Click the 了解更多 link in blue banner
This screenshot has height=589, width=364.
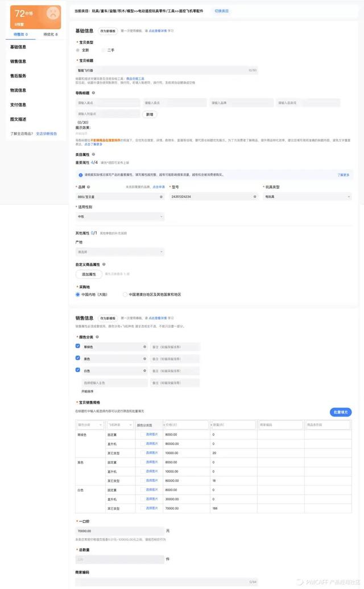point(344,175)
